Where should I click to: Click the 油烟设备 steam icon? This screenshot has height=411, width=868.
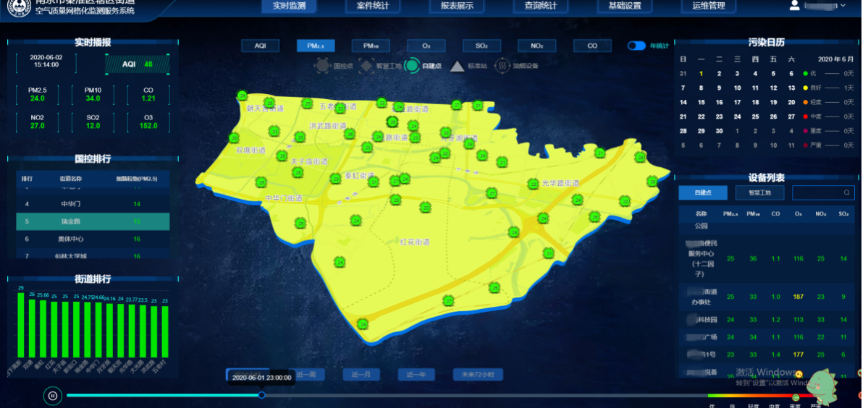(x=501, y=67)
